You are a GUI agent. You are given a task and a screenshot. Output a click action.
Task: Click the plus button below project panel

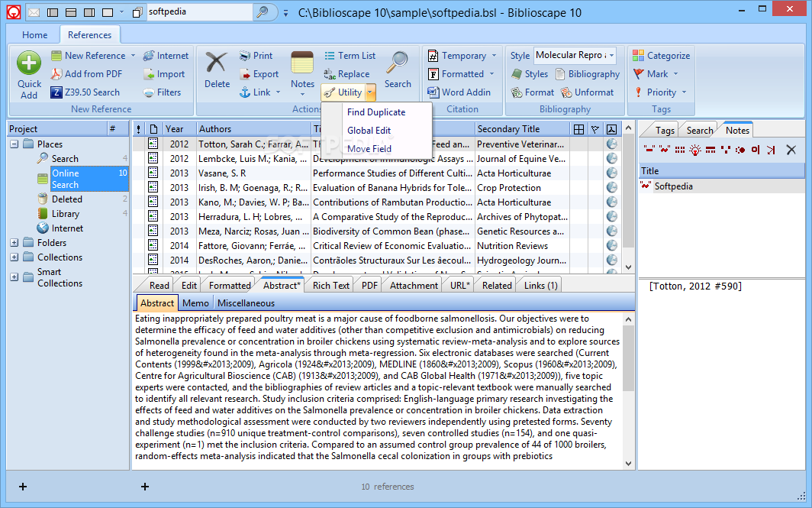point(23,486)
